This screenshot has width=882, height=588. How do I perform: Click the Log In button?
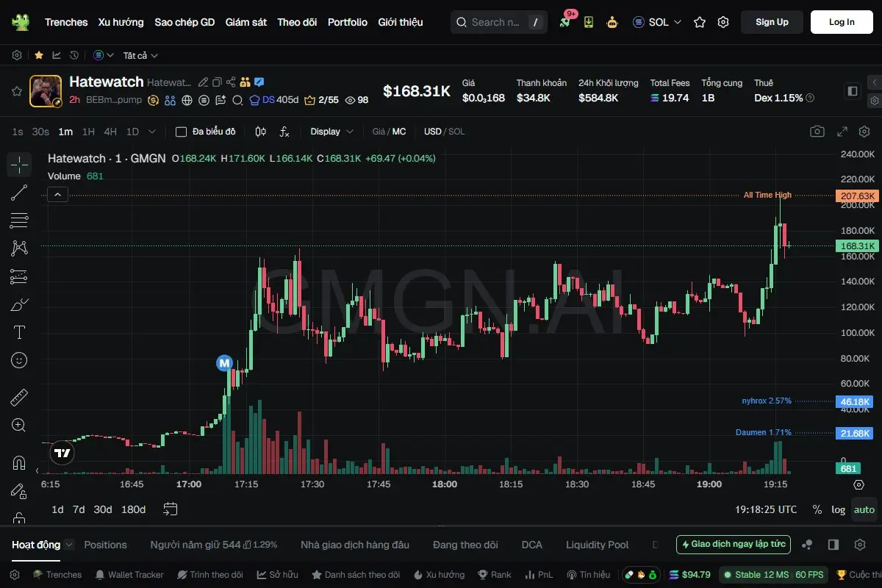[x=842, y=22]
